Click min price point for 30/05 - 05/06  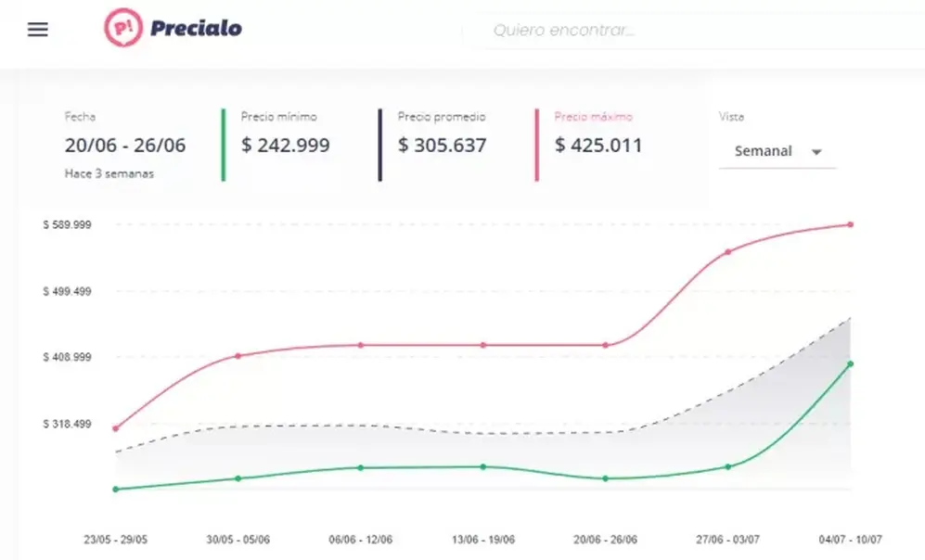coord(238,478)
